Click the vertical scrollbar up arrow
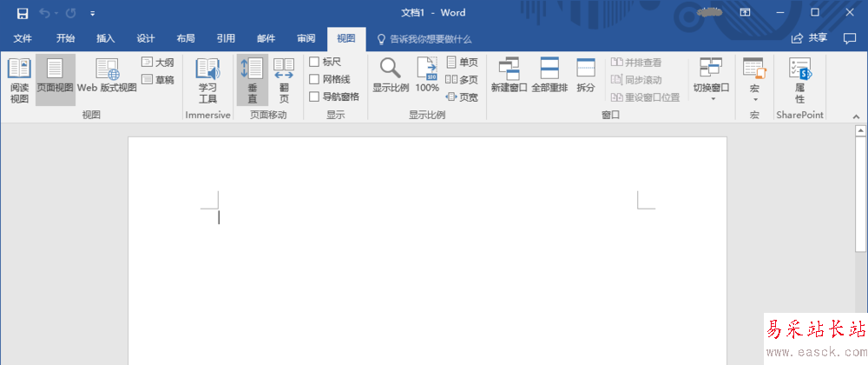Image resolution: width=868 pixels, height=365 pixels. click(860, 131)
